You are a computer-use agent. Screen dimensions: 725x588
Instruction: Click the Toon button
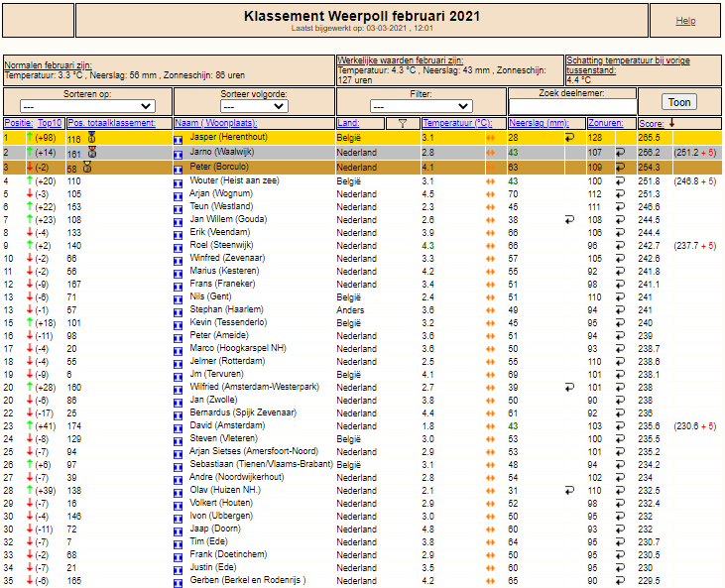click(x=679, y=102)
